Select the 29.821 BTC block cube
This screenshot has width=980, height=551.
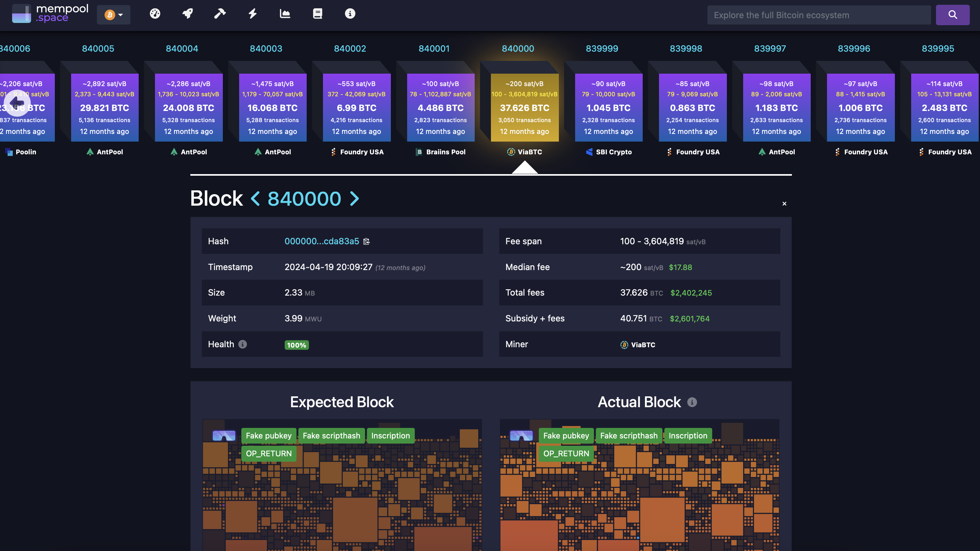click(x=105, y=107)
